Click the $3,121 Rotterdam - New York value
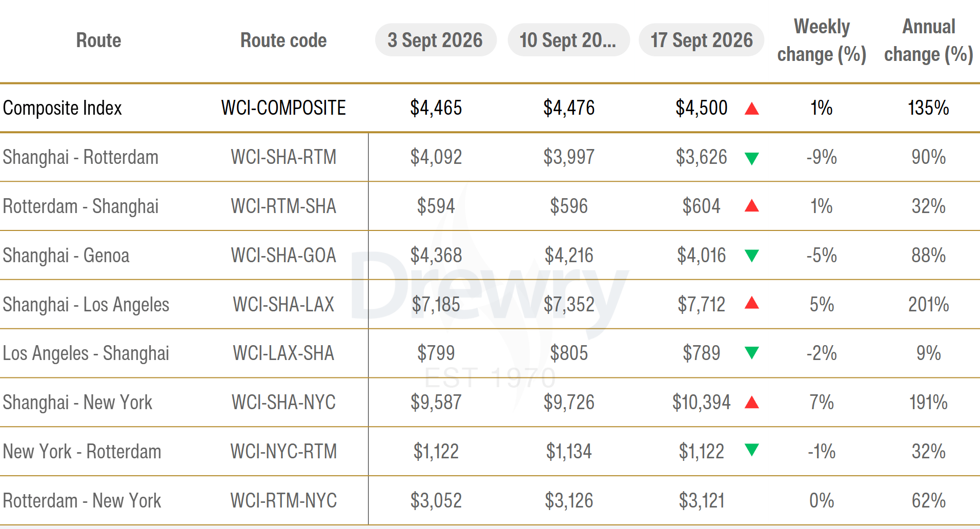980x529 pixels. pyautogui.click(x=701, y=500)
